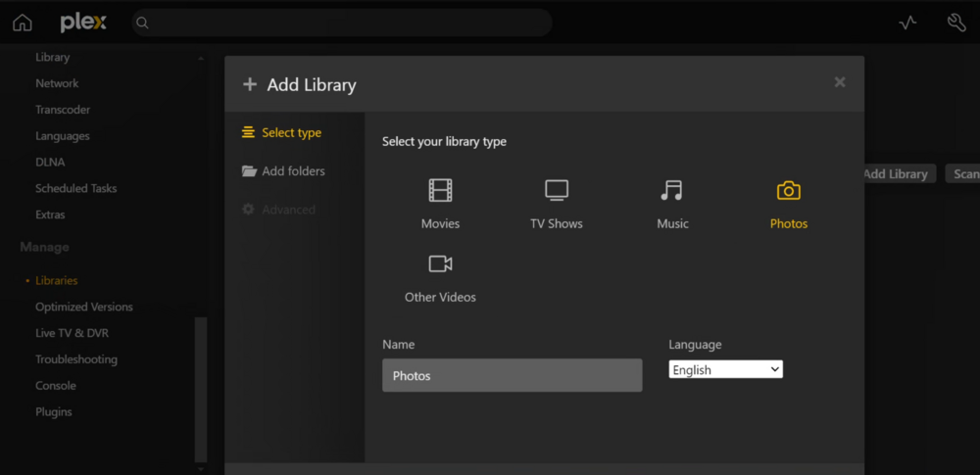This screenshot has width=980, height=475.
Task: Open Transcoder settings in sidebar
Action: point(63,110)
